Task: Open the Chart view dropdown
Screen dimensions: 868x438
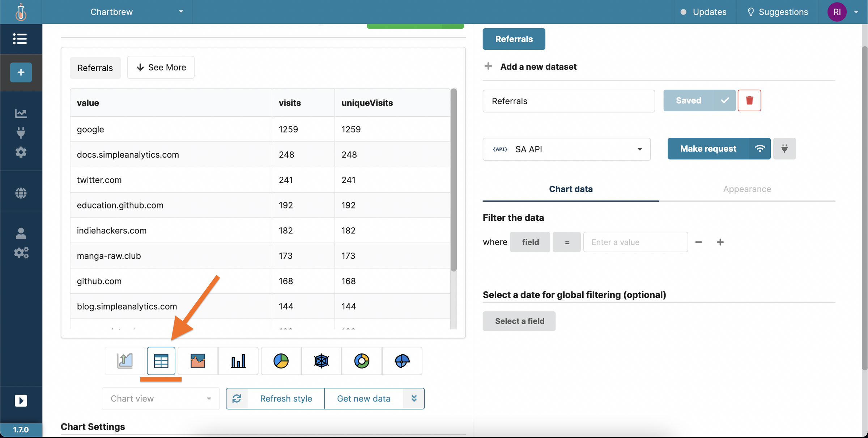Action: [161, 398]
